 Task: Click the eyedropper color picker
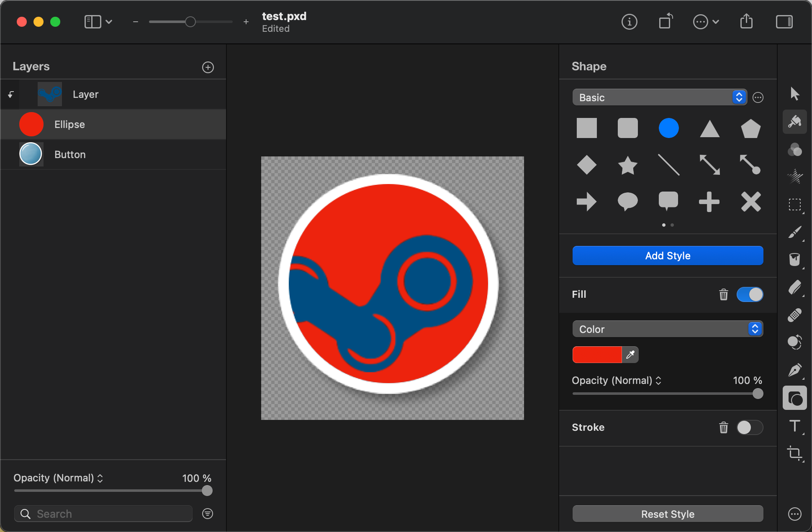pyautogui.click(x=630, y=355)
